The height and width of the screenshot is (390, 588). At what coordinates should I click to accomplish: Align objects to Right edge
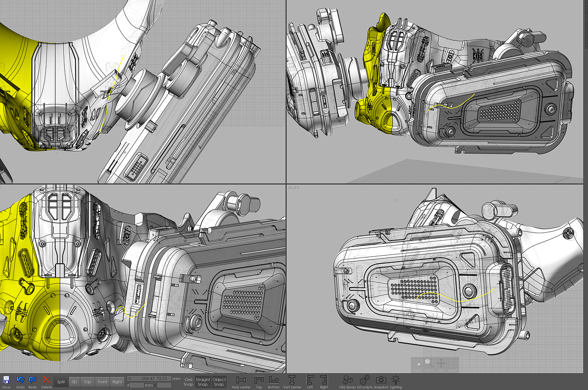click(x=324, y=382)
